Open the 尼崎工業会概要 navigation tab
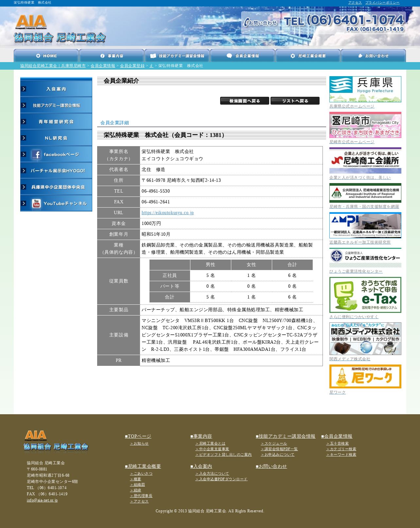The height and width of the screenshot is (528, 420). point(308,56)
